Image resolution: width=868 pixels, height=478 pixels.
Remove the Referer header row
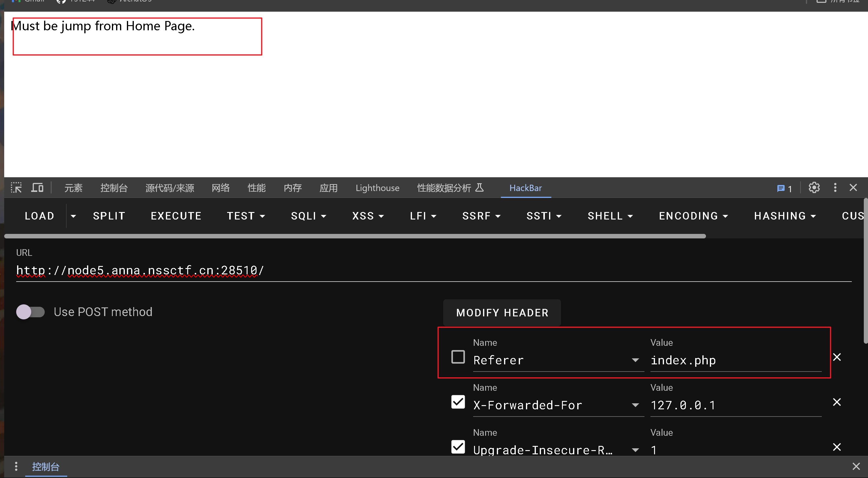(837, 357)
